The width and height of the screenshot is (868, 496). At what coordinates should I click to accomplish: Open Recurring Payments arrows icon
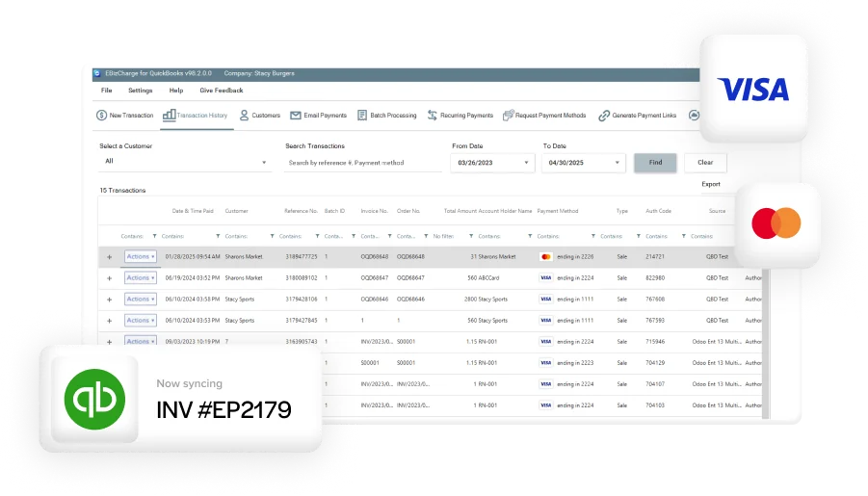433,116
